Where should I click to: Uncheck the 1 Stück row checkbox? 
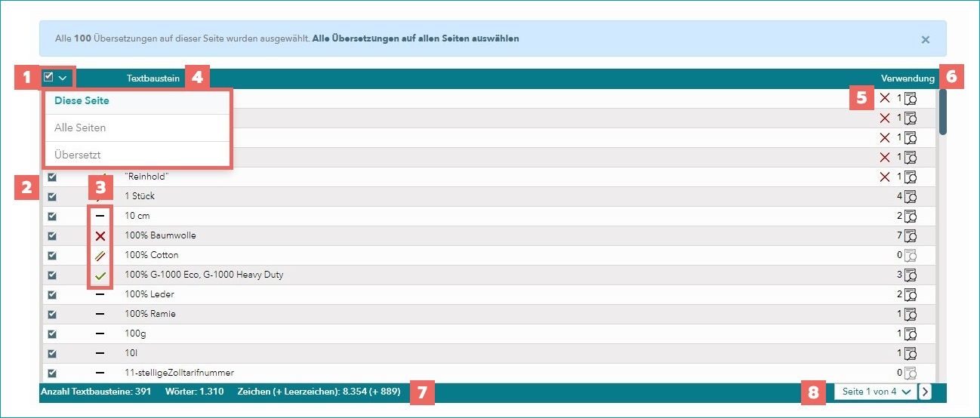coord(52,196)
